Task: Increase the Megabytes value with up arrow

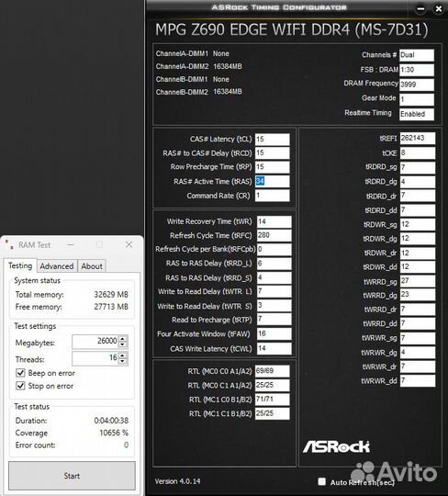Action: pos(123,338)
